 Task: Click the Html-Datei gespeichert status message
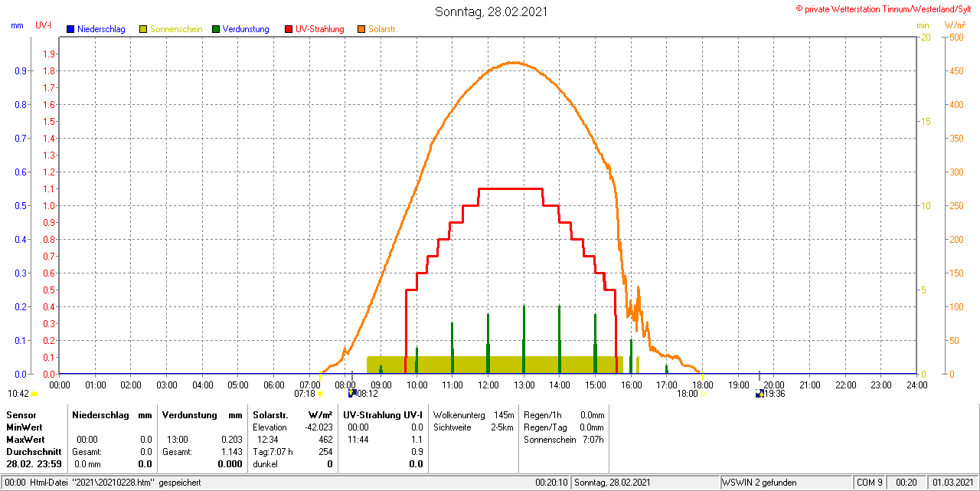click(115, 483)
